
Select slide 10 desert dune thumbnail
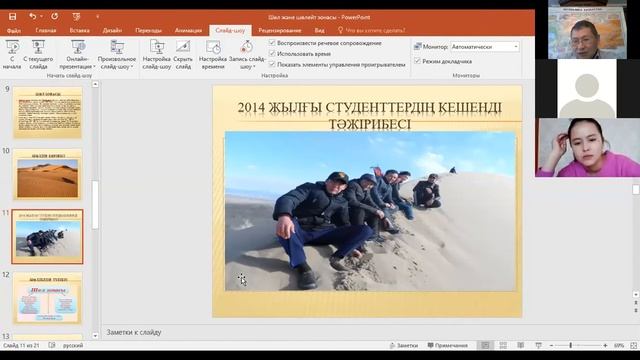click(x=48, y=174)
